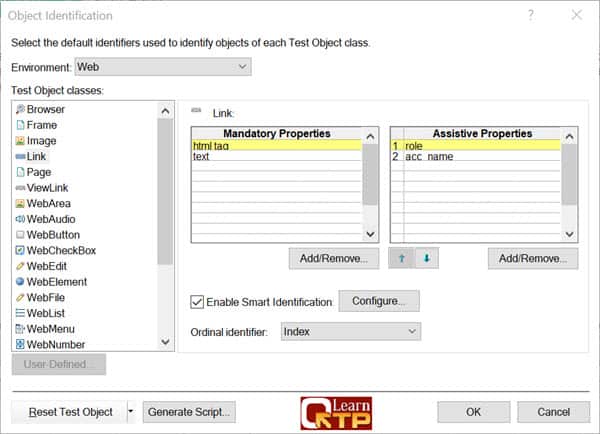The height and width of the screenshot is (434, 600).
Task: Select the ViewLink test object class
Action: coord(47,188)
